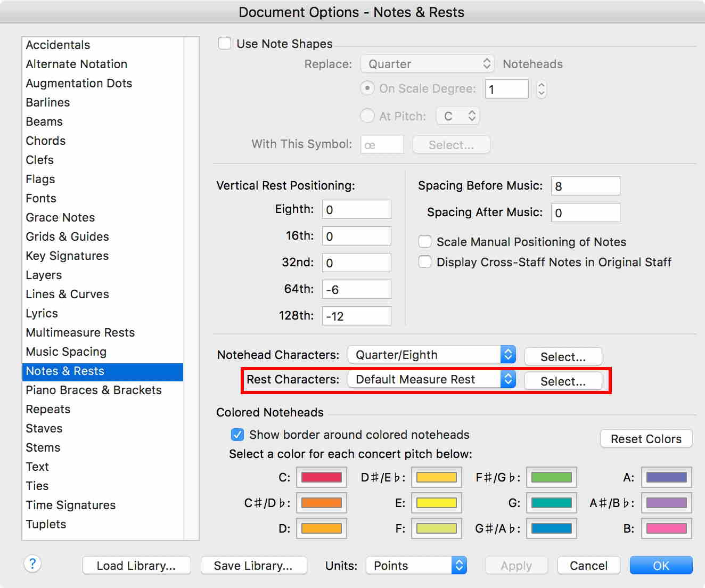Select Augmentation Dots category

(103, 83)
